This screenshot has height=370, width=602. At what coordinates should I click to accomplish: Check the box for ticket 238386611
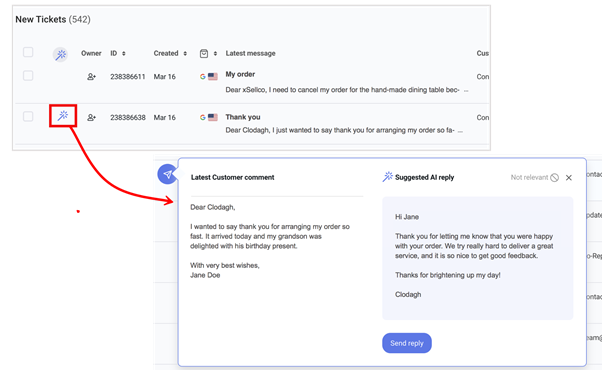click(28, 76)
